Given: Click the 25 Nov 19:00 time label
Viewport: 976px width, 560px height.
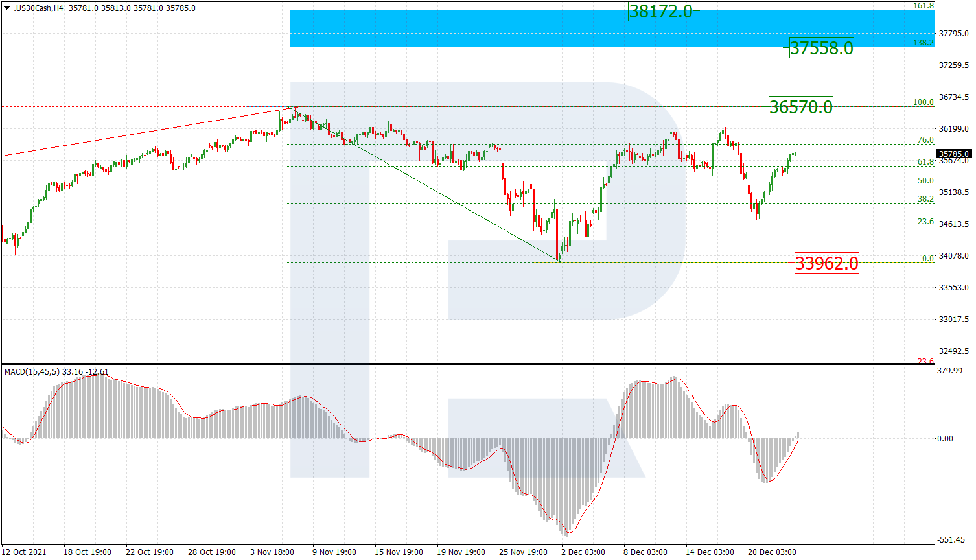Looking at the screenshot, I should tap(523, 552).
